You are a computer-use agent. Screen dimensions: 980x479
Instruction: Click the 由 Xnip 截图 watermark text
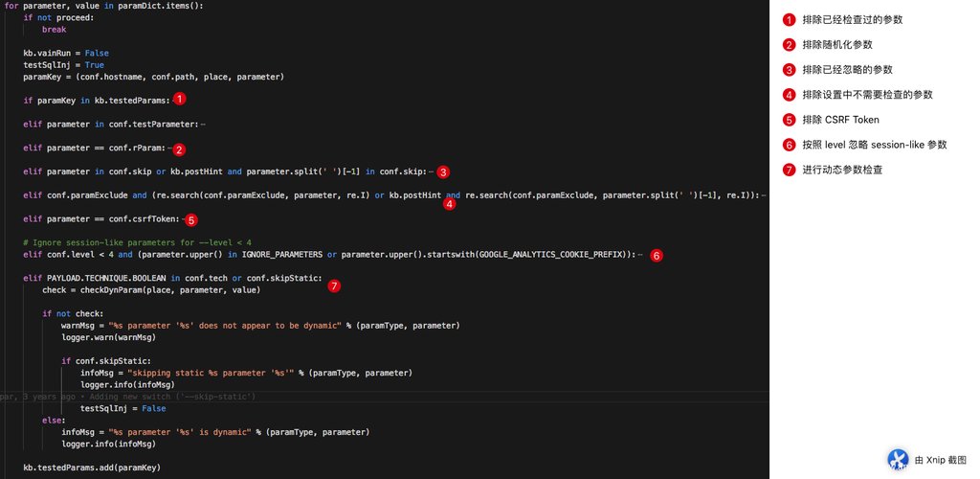941,460
